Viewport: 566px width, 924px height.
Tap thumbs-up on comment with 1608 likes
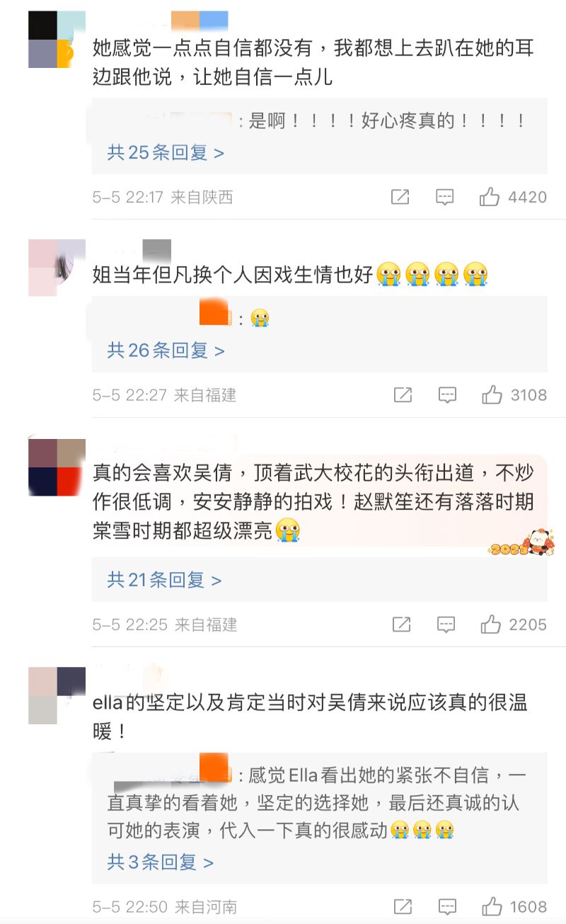click(492, 906)
